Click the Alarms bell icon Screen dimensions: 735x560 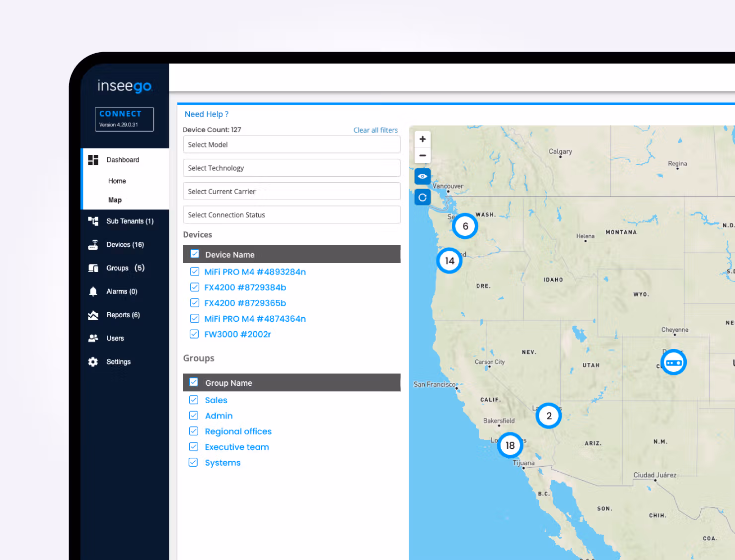(x=93, y=291)
